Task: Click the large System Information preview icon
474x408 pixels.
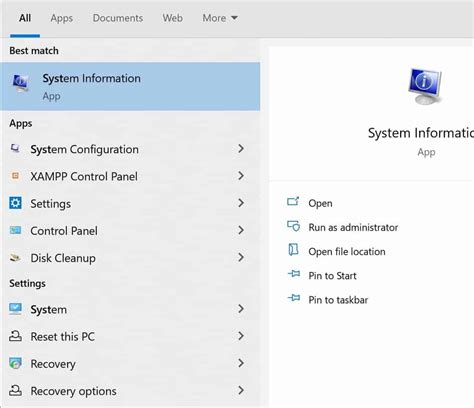Action: point(425,86)
